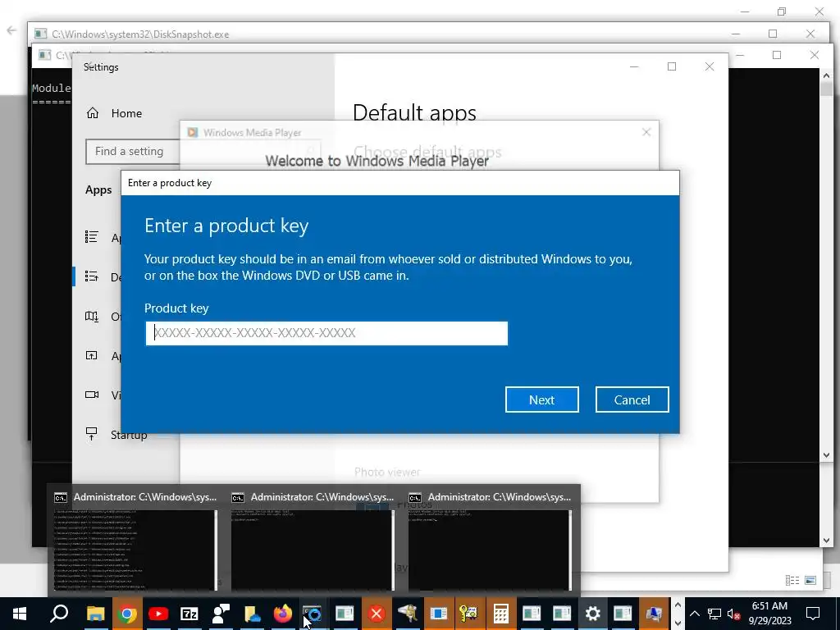Click the console scrollbar thumb
The height and width of the screenshot is (630, 840).
pyautogui.click(x=827, y=89)
